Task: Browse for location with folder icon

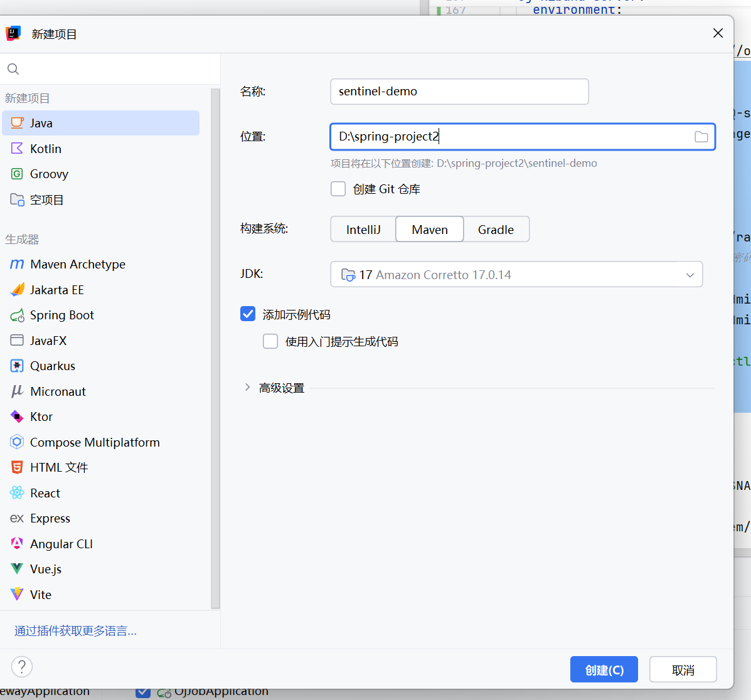Action: (701, 137)
